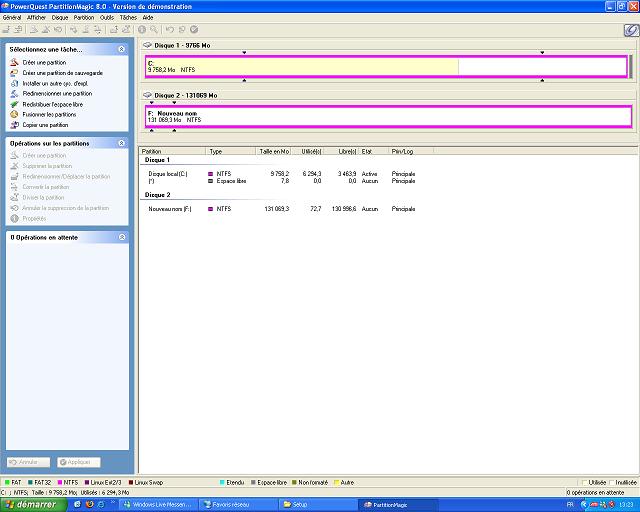The width and height of the screenshot is (640, 512).
Task: Collapse the 'Opérations sur les partitions' panel
Action: [121, 143]
